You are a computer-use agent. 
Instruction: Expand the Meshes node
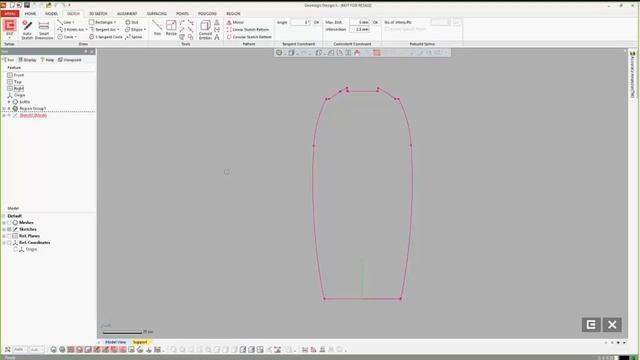pos(4,223)
